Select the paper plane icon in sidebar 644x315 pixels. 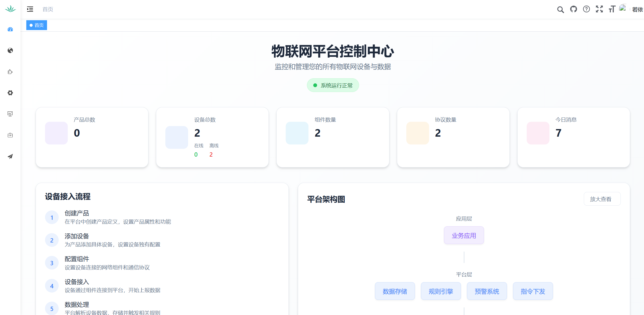point(10,156)
